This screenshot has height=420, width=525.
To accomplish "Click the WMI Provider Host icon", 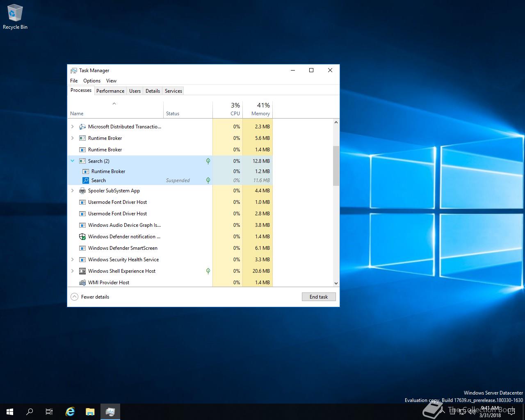I will [82, 283].
